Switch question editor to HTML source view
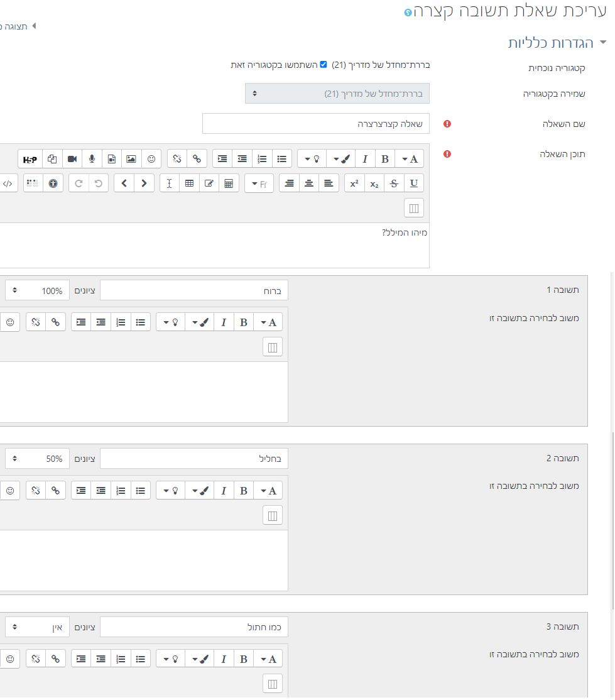 pos(8,183)
